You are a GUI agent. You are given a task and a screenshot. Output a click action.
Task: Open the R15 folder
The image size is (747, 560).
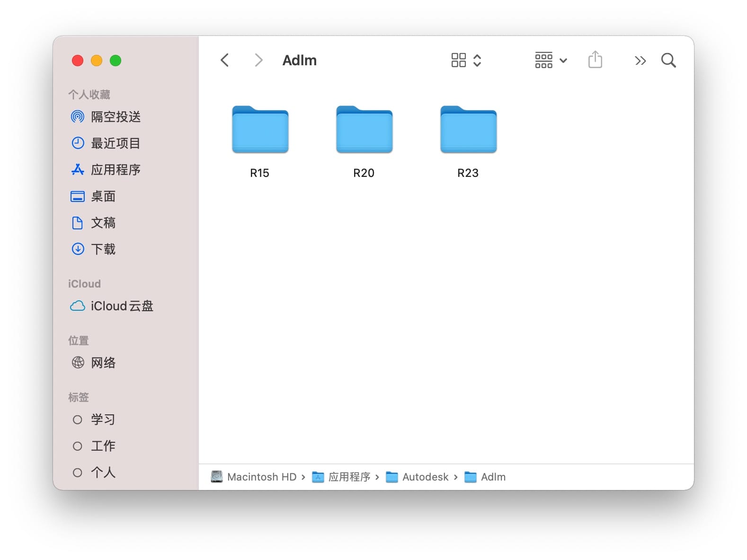(260, 130)
